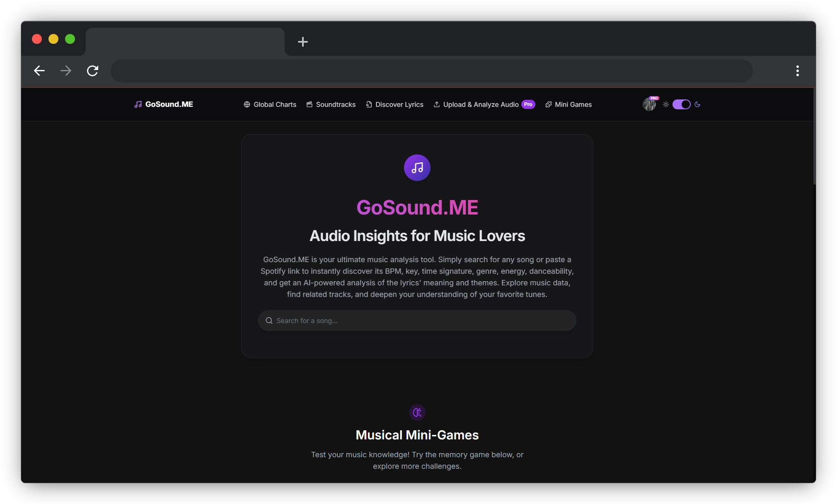Screen dimensions: 837x504
Task: Focus the Search for a song field
Action: point(423,321)
